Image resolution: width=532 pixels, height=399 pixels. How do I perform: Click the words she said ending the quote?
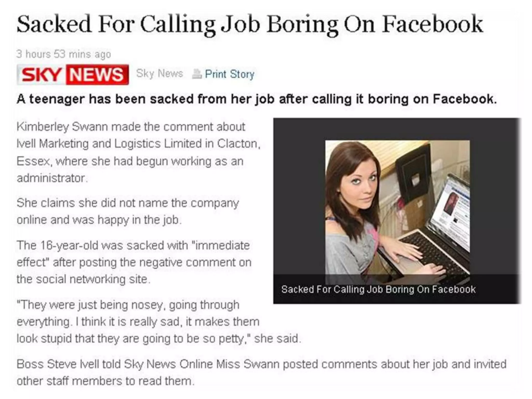pos(277,338)
